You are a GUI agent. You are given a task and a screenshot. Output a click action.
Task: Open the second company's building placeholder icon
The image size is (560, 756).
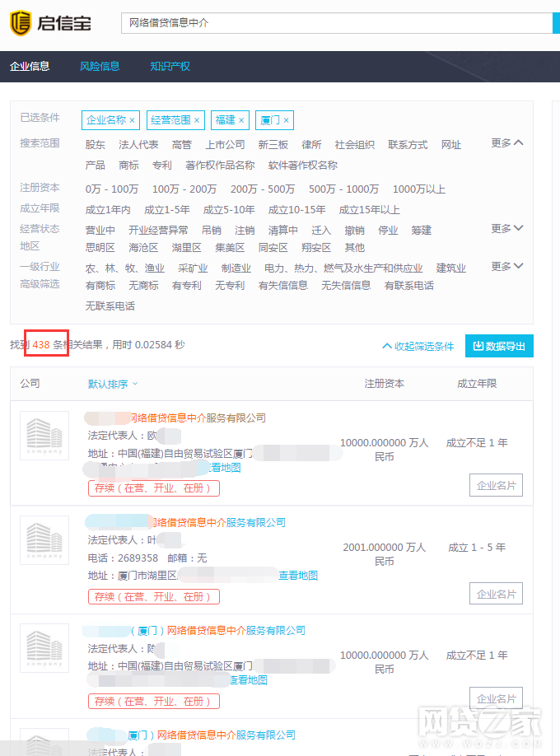(x=44, y=540)
